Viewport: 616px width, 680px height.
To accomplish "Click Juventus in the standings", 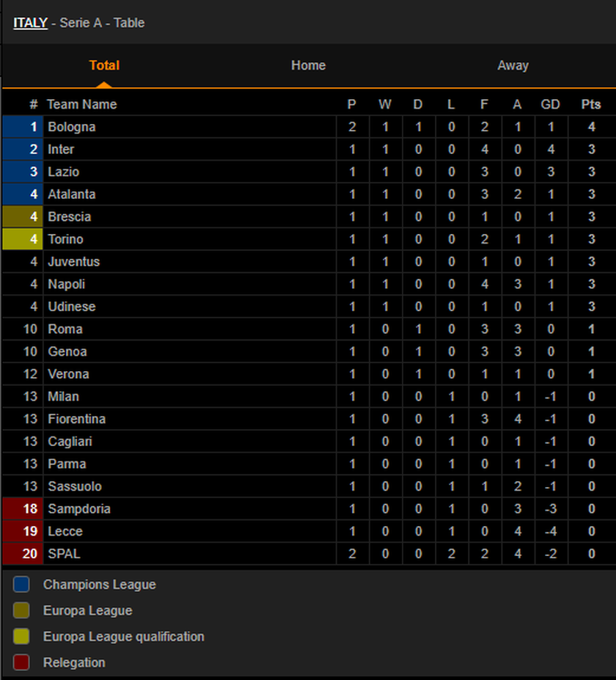I will coord(73,262).
